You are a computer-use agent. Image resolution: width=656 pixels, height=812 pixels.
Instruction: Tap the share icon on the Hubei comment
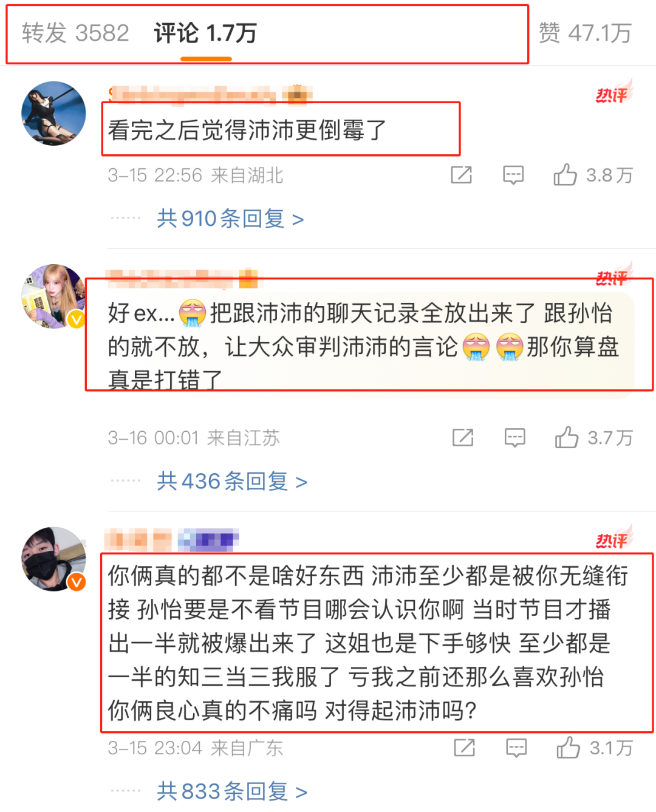462,175
